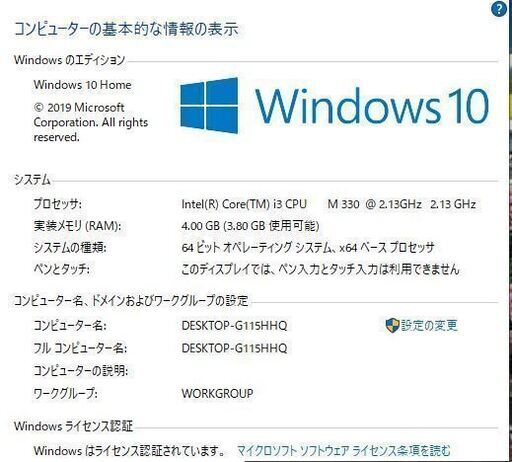Image resolution: width=512 pixels, height=462 pixels.
Task: Open the 設定の変更 link
Action: 429,325
